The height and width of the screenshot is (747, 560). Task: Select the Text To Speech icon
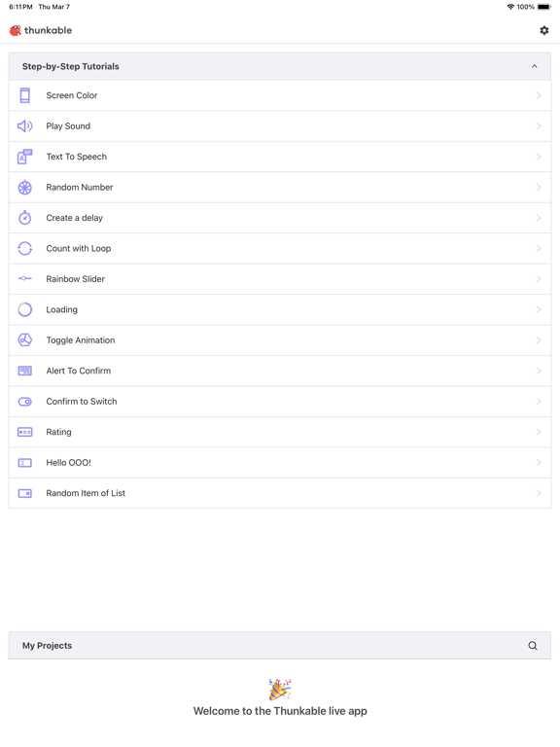coord(24,157)
